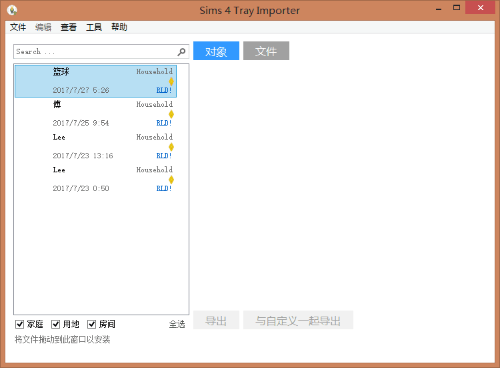Toggle the 房间 checkbox
The image size is (500, 368).
coord(91,324)
